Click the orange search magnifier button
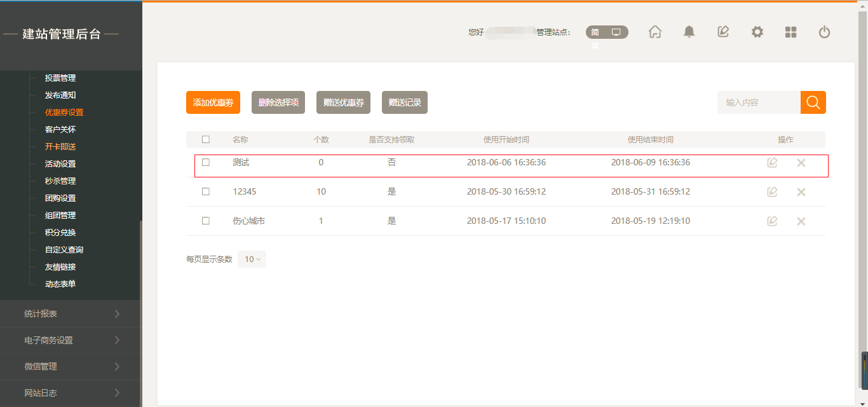The height and width of the screenshot is (407, 868). coord(813,102)
